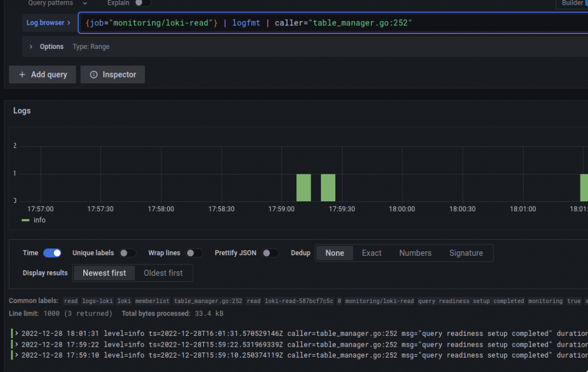
Task: Select Exact dedup mode
Action: tap(371, 252)
